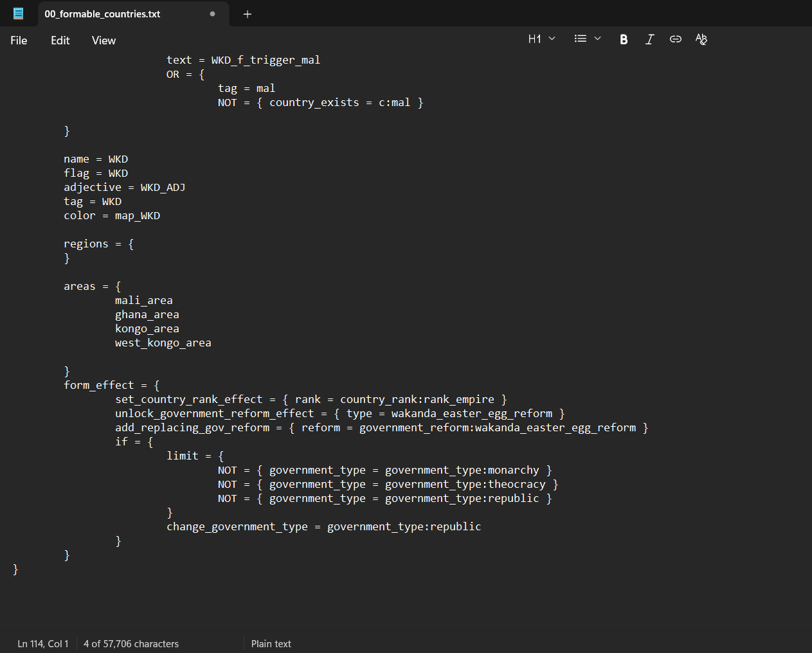This screenshot has height=653, width=812.
Task: Toggle italic formatting
Action: [x=649, y=39]
